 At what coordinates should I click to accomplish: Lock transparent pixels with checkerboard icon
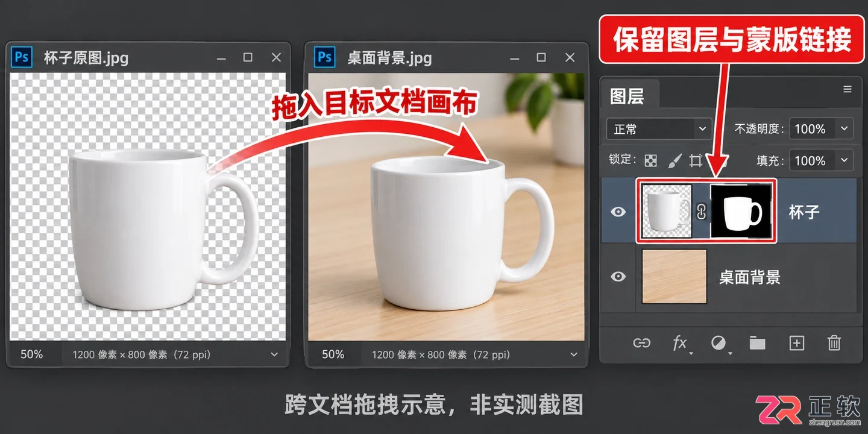(650, 160)
